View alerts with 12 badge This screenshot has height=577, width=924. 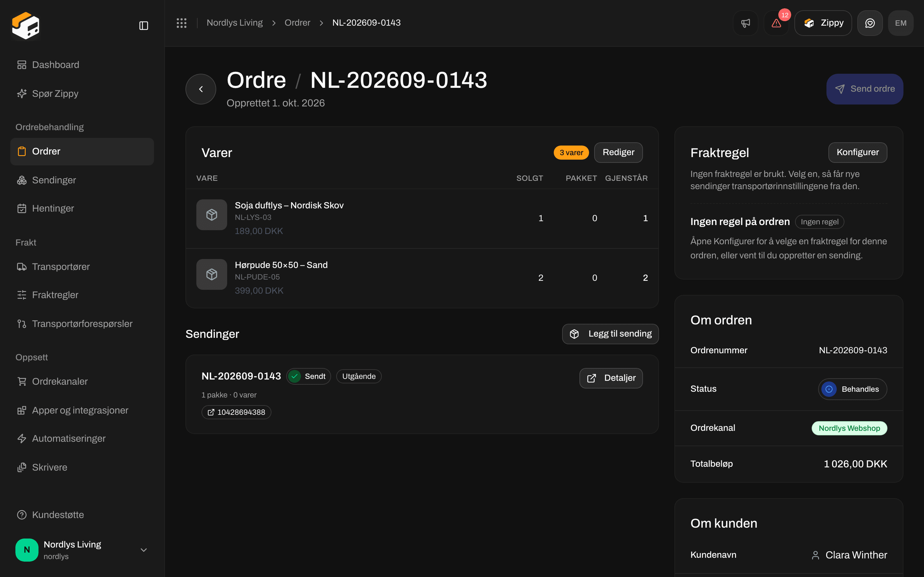coord(776,23)
